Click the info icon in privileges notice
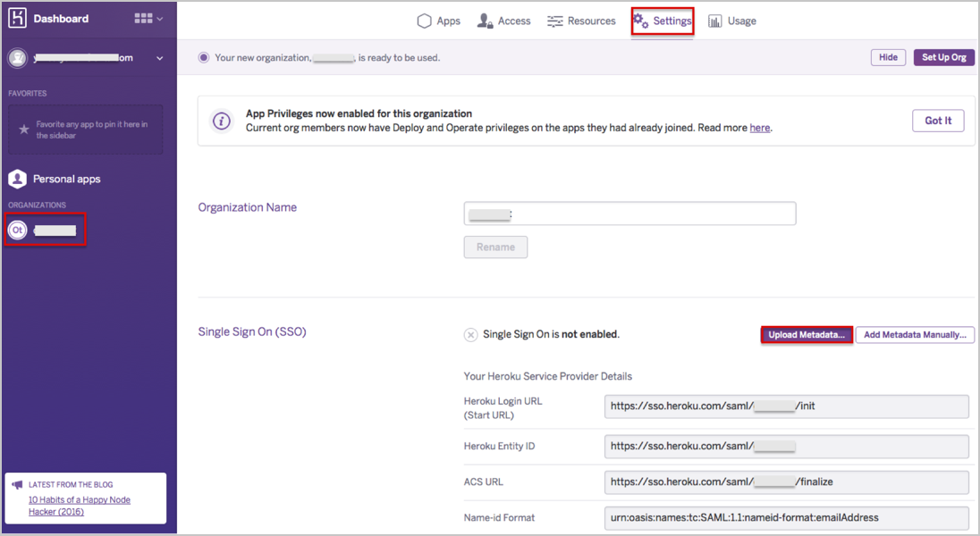The image size is (980, 536). click(x=222, y=121)
